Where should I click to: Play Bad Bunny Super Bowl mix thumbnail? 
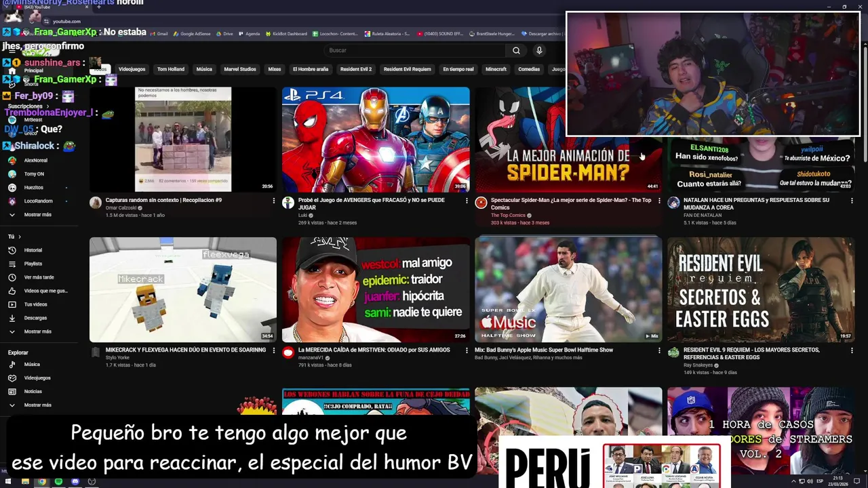pos(568,289)
